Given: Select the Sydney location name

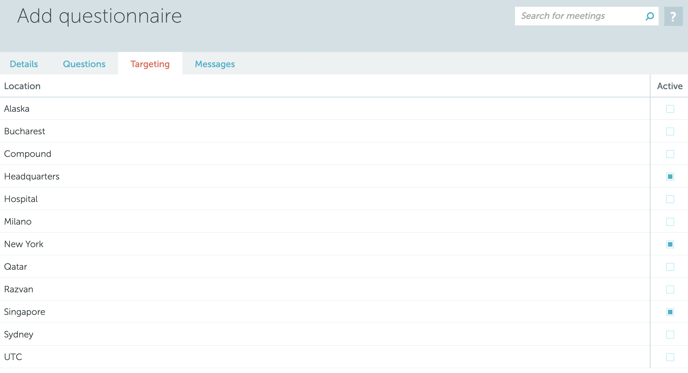Looking at the screenshot, I should (x=18, y=334).
